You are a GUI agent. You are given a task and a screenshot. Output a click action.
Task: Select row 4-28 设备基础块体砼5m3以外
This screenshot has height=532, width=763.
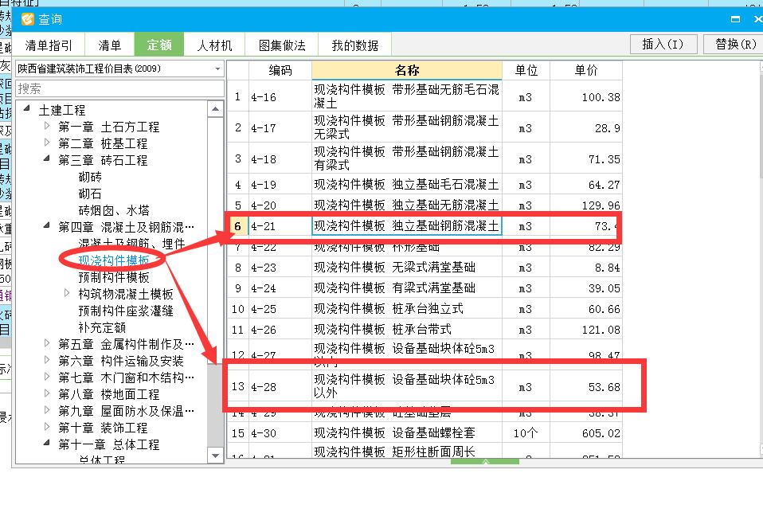[x=425, y=386]
